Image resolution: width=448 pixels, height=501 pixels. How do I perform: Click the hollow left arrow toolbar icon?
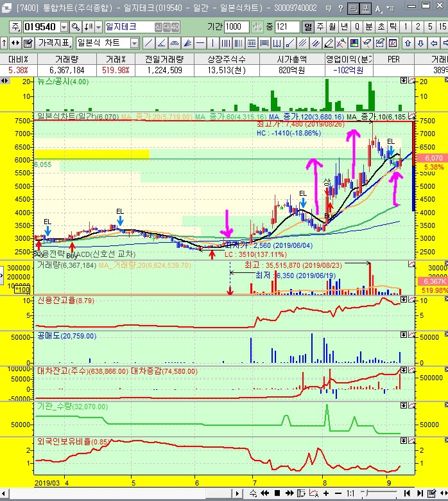pyautogui.click(x=434, y=43)
